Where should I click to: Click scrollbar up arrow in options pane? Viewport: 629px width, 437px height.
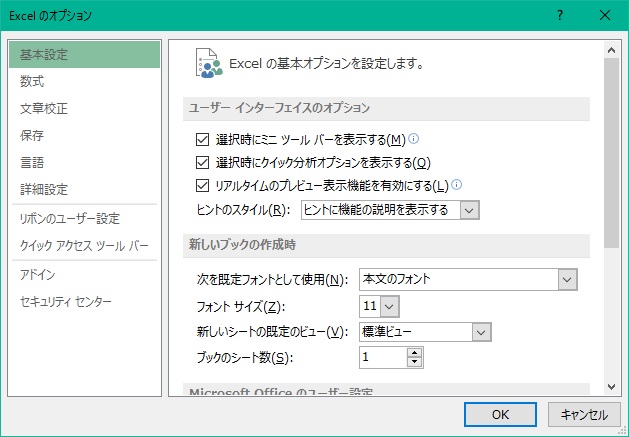click(x=611, y=50)
